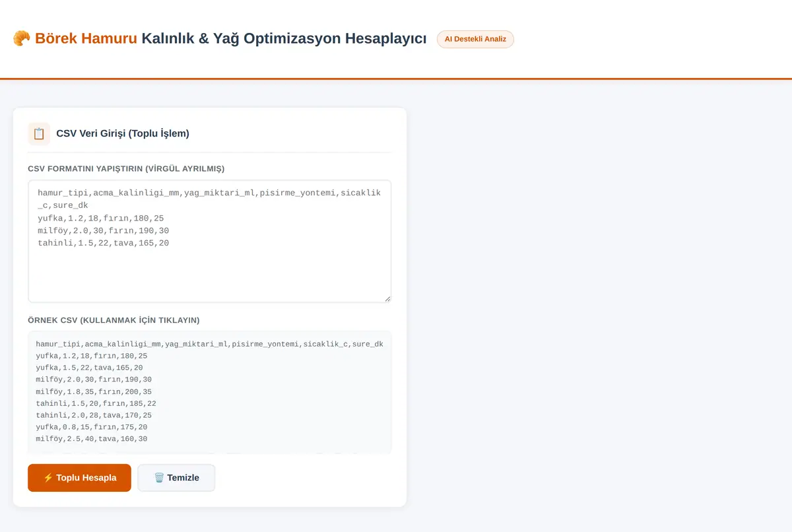Click inside the CSV paste textarea
Viewport: 792px width, 532px height.
[x=210, y=242]
